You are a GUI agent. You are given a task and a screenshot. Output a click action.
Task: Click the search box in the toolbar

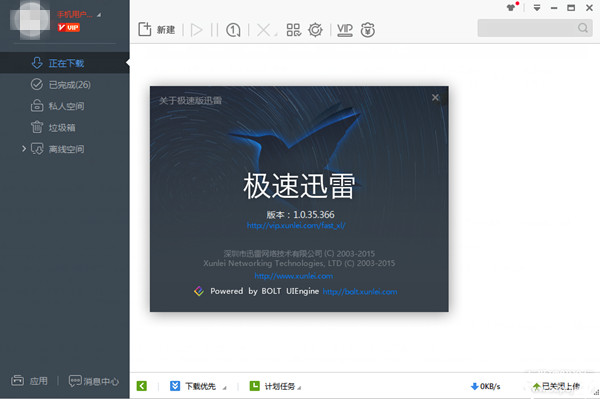pyautogui.click(x=535, y=28)
